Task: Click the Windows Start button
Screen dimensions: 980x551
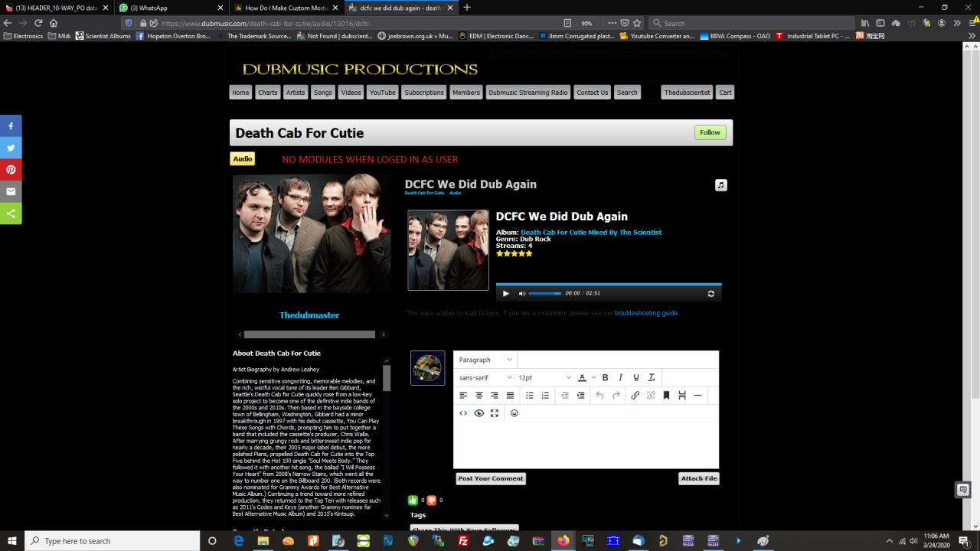Action: tap(12, 541)
